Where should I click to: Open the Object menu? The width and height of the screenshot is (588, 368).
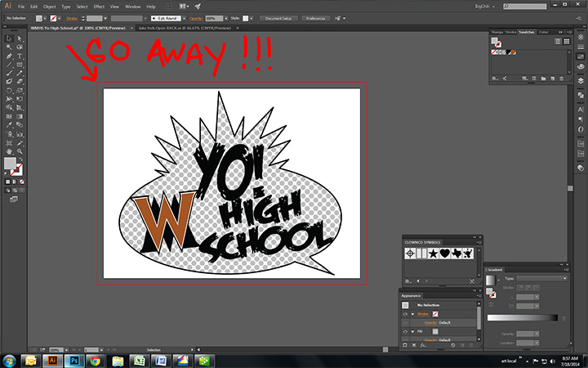49,7
